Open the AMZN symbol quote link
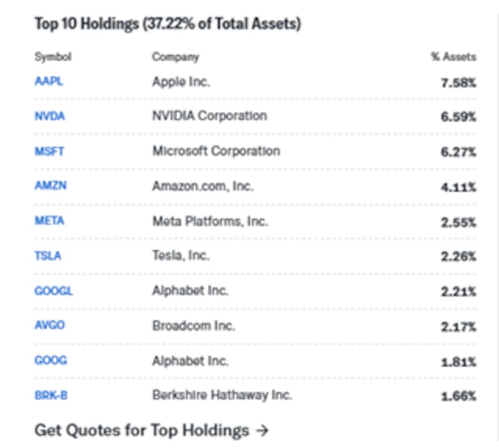 pos(50,186)
